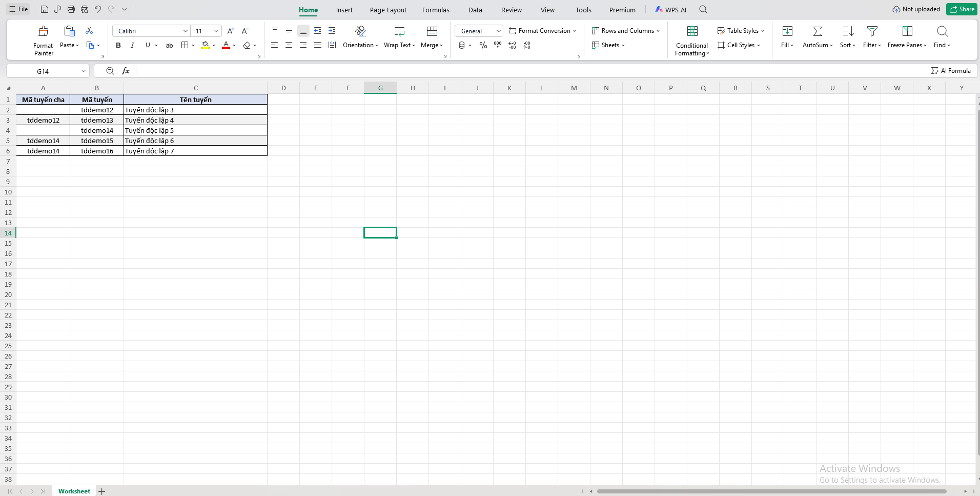This screenshot has height=496, width=980.
Task: Expand the Rows and Columns dropdown
Action: (x=658, y=31)
